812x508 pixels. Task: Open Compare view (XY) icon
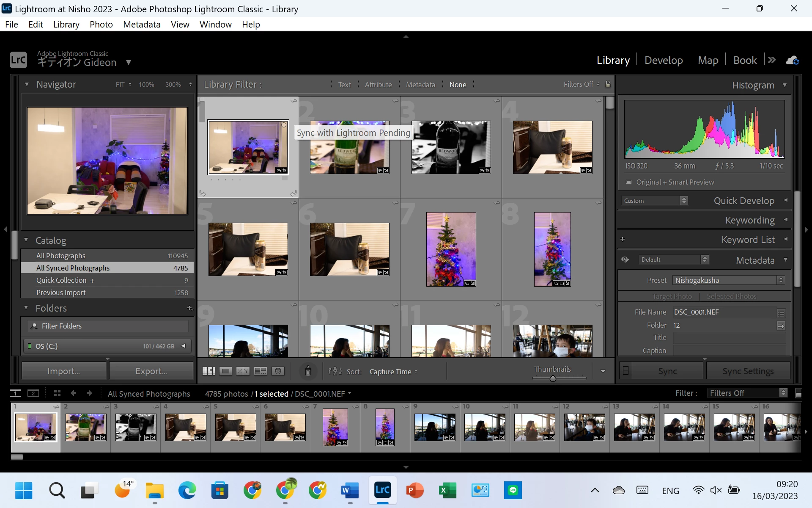click(243, 371)
